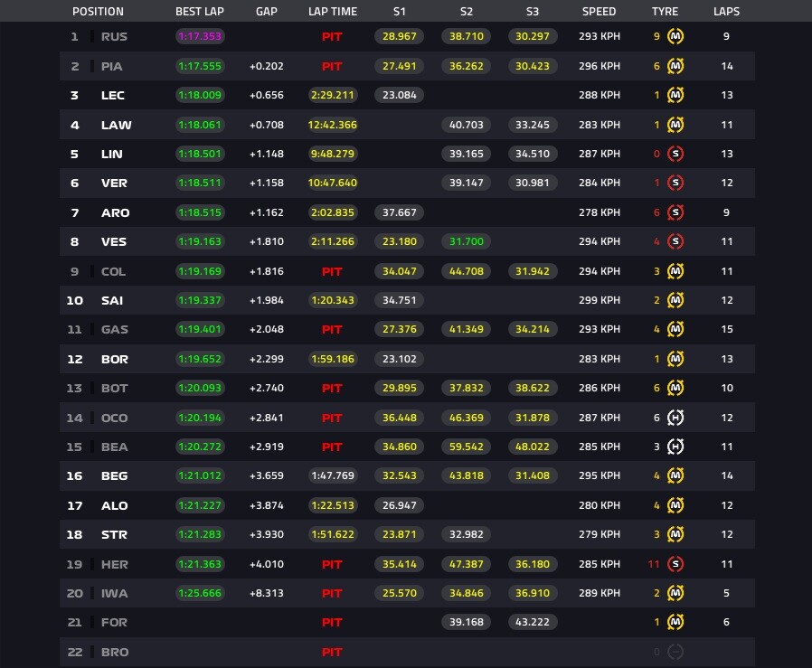Screen dimensions: 812x668
Task: Click the LAPS column header
Action: tap(727, 12)
